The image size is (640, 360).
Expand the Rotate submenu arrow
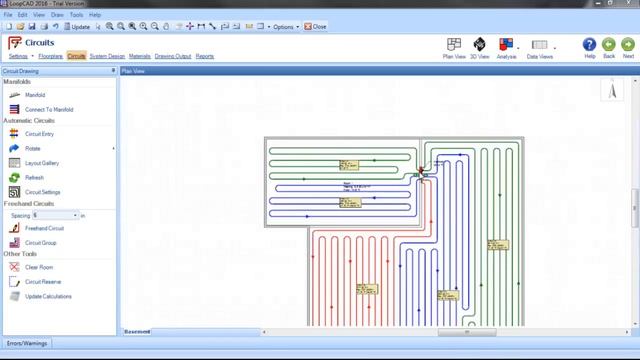(x=113, y=149)
